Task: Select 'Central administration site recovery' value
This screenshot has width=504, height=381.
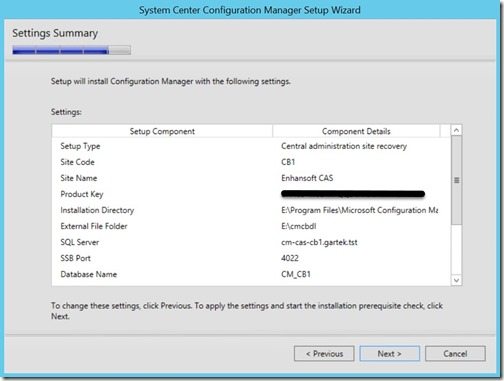Action: [344, 146]
